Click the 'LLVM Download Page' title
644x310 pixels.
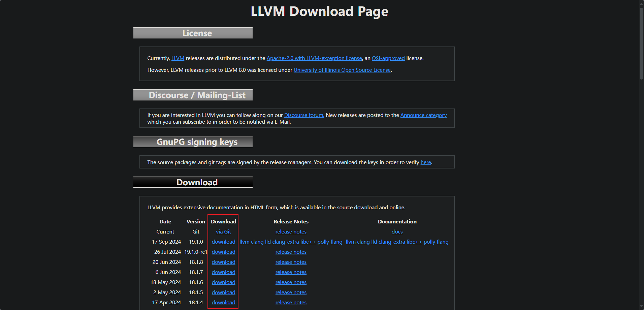pos(319,11)
